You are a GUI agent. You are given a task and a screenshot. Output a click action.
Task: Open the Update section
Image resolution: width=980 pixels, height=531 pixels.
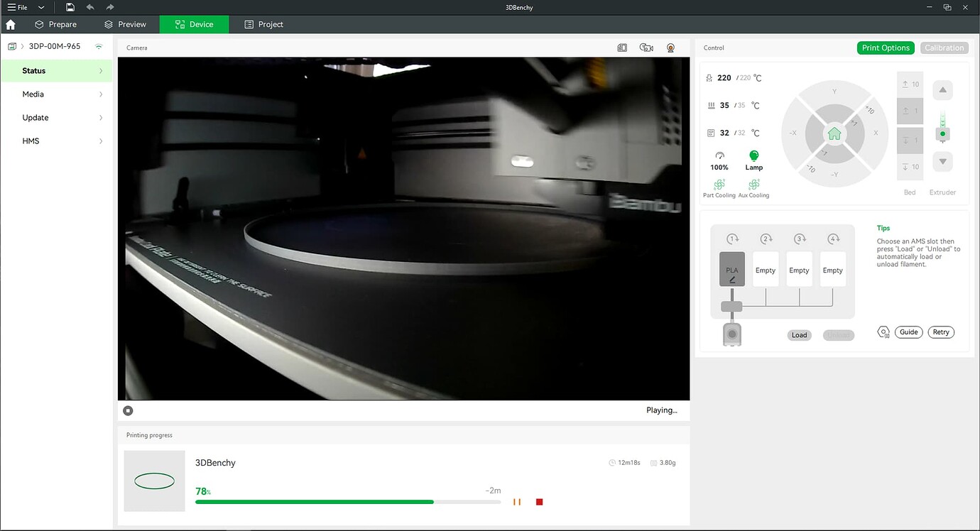56,118
